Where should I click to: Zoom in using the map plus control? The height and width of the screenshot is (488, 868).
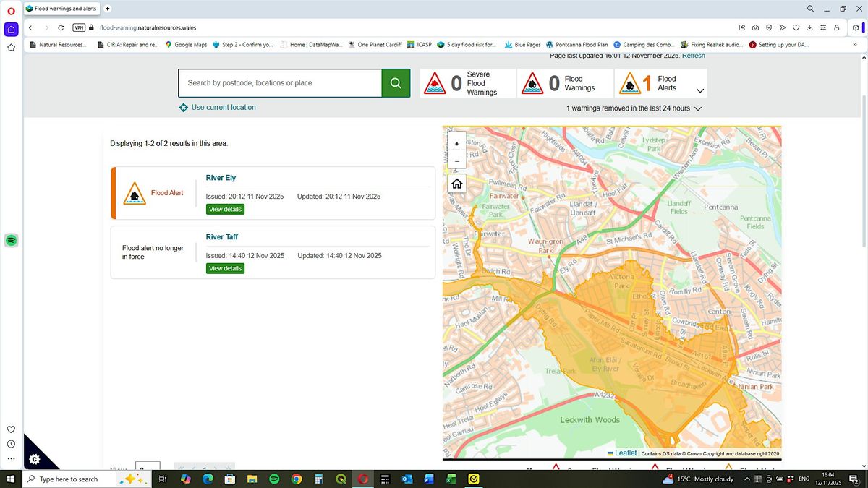coord(456,143)
